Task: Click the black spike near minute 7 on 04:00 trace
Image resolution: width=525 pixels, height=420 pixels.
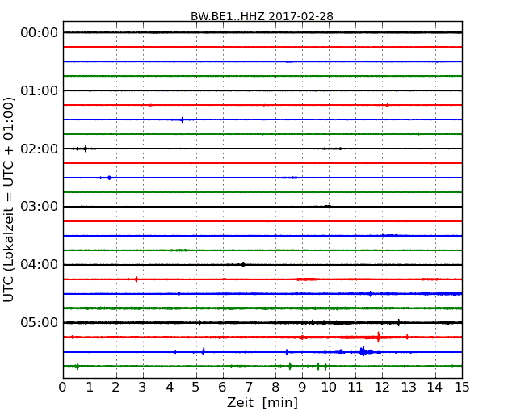Action: pos(243,265)
